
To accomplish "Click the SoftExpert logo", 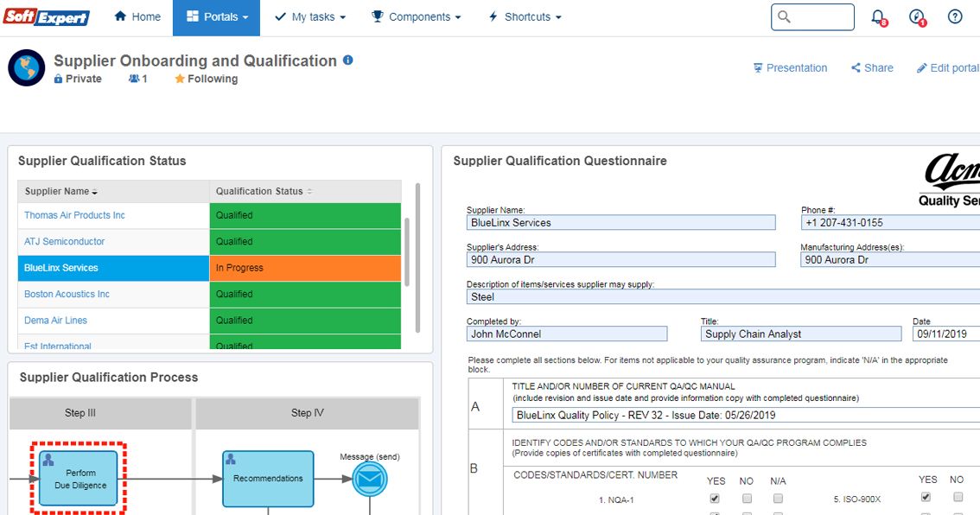I will [x=47, y=17].
